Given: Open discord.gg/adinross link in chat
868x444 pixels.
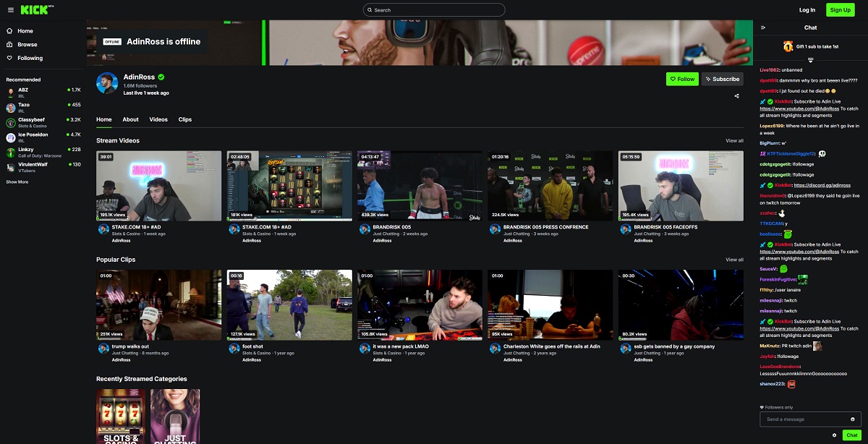Looking at the screenshot, I should click(x=822, y=185).
